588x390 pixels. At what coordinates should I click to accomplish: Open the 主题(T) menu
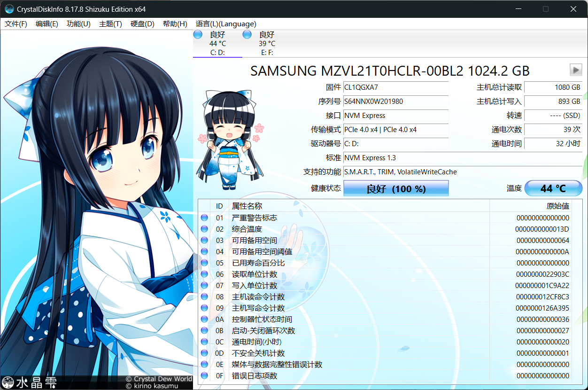pyautogui.click(x=110, y=24)
